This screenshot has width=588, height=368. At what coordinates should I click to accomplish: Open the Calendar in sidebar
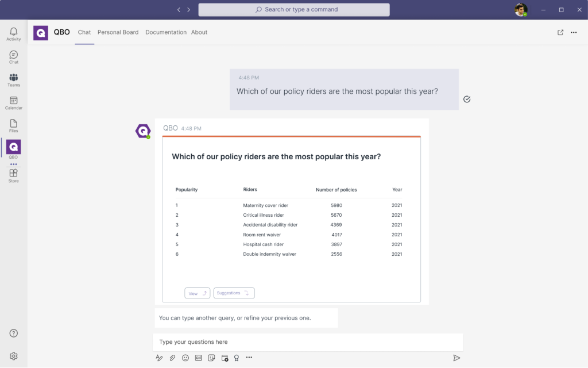click(13, 103)
